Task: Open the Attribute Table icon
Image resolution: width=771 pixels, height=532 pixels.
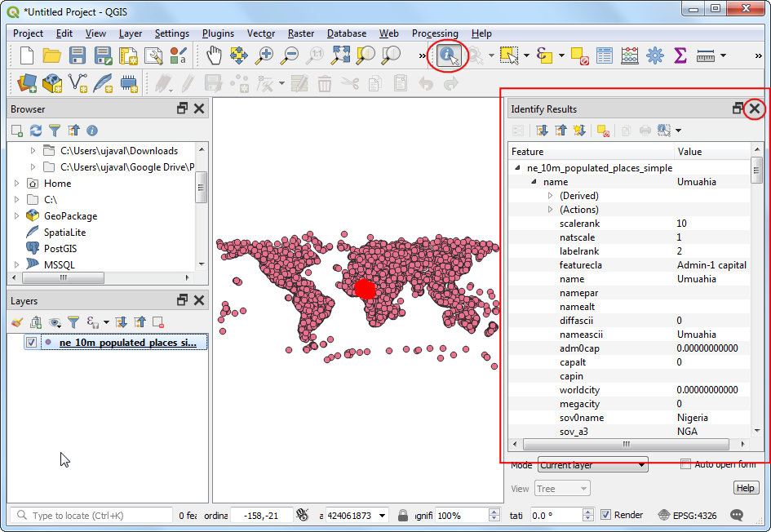Action: [x=604, y=55]
